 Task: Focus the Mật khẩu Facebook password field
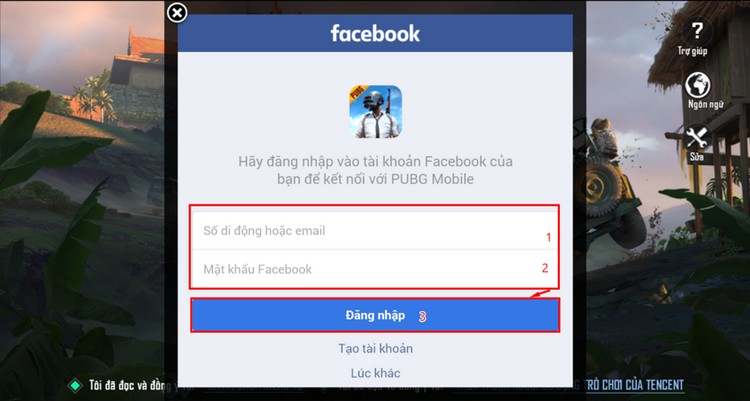pyautogui.click(x=375, y=269)
